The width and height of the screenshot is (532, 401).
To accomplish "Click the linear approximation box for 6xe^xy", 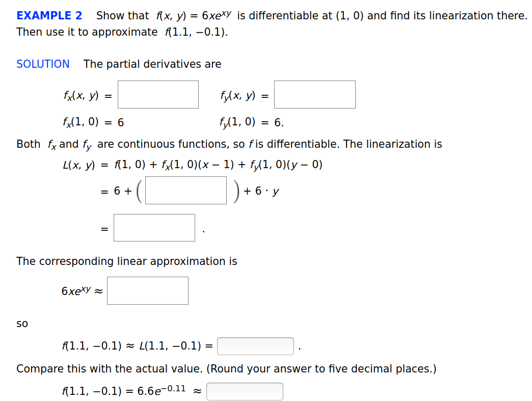I will coord(147,290).
